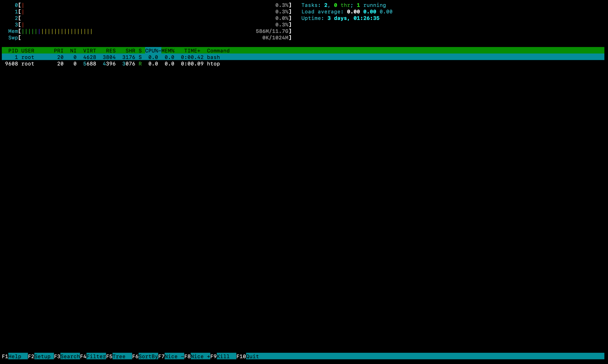Click F10 Quit to exit htop
The width and height of the screenshot is (608, 364).
pyautogui.click(x=248, y=356)
